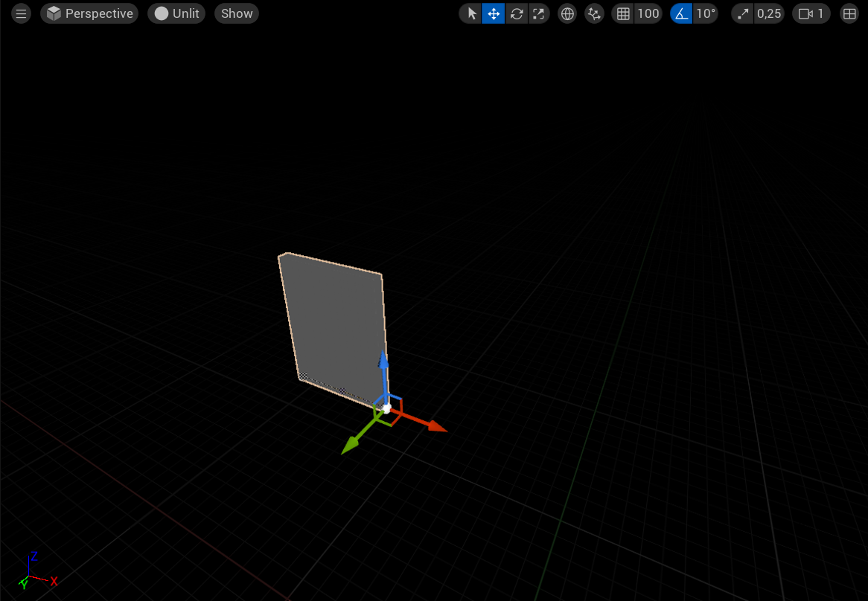Select the Select objects cursor tool
Image resolution: width=868 pixels, height=601 pixels.
pos(471,13)
